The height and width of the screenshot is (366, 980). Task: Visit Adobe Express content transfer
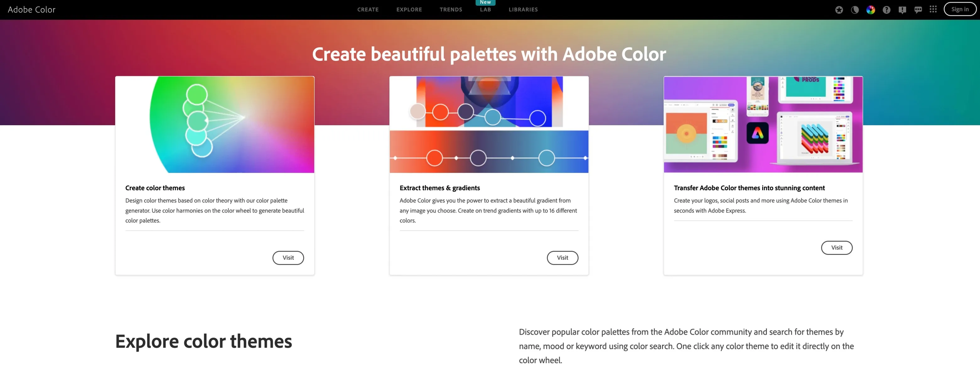(837, 248)
